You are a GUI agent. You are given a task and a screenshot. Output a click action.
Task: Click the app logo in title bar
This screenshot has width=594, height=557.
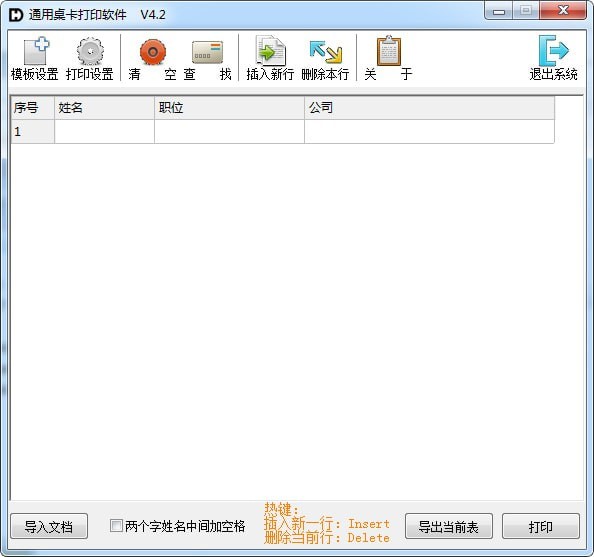pyautogui.click(x=16, y=15)
